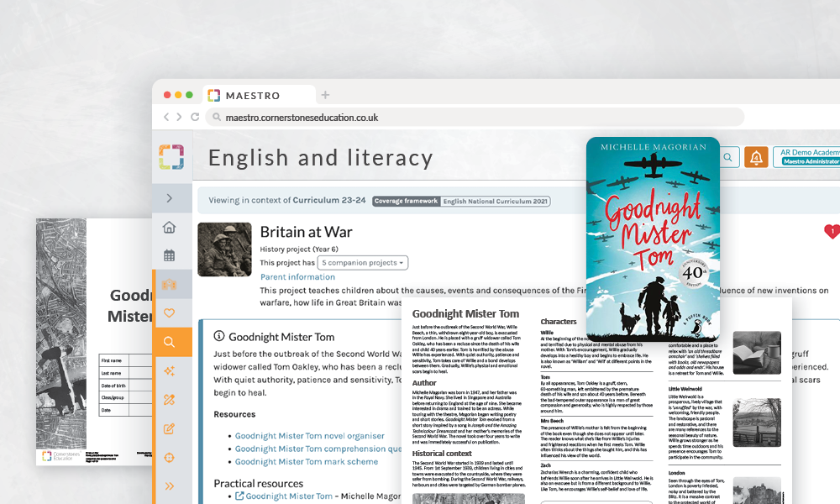Viewport: 840px width, 504px height.
Task: Click the target crosshair icon in sidebar
Action: click(x=169, y=458)
